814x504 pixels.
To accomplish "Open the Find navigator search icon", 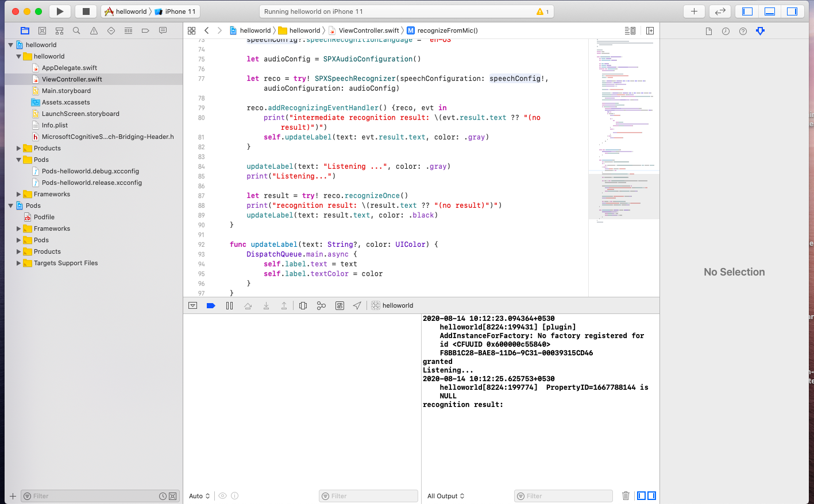I will (76, 30).
